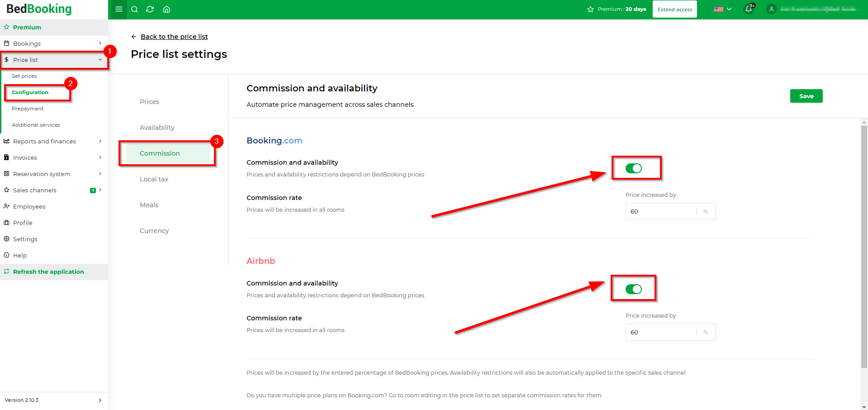Open the Availability settings tab
Screen dimensions: 868x410
[157, 128]
